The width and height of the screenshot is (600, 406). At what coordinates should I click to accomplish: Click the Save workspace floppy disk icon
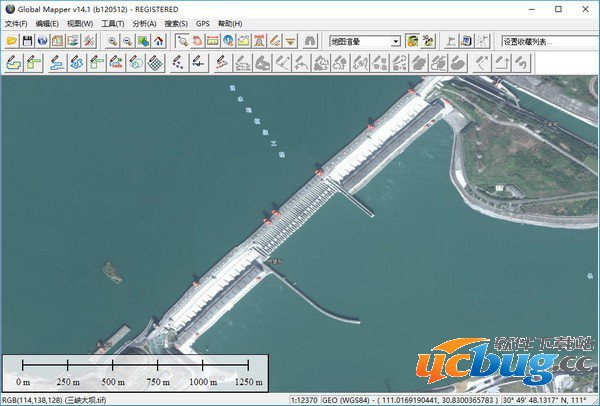(x=27, y=41)
